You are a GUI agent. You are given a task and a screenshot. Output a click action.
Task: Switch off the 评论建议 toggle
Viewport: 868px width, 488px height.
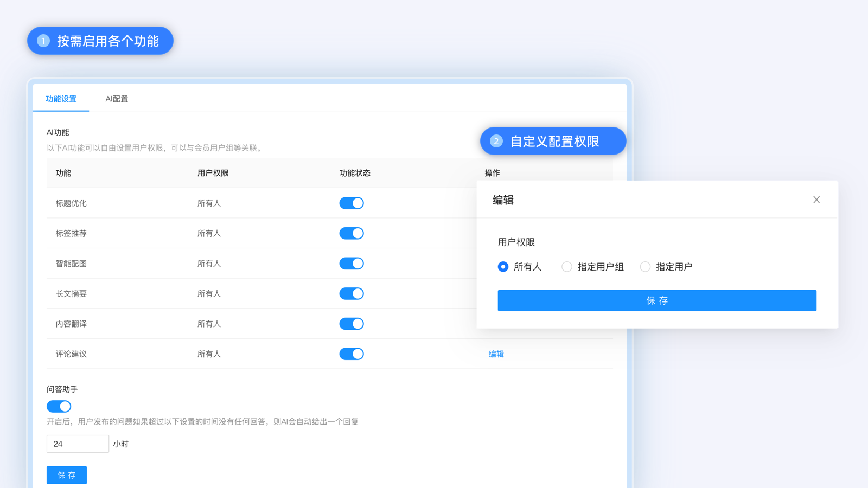tap(352, 354)
